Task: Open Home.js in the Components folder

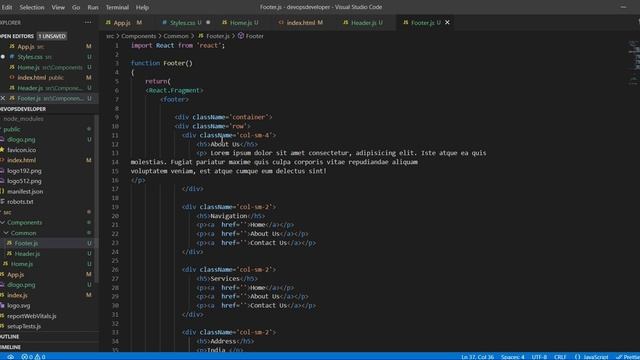Action: tap(22, 264)
